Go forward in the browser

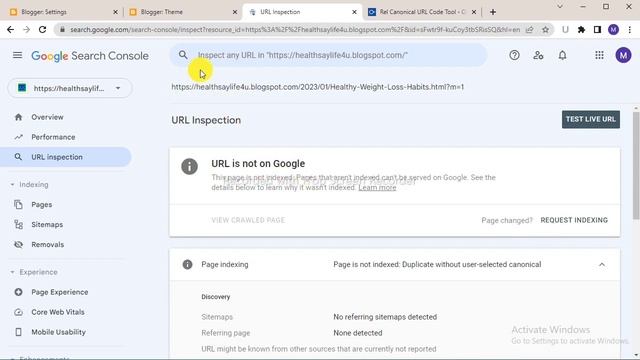point(27,29)
